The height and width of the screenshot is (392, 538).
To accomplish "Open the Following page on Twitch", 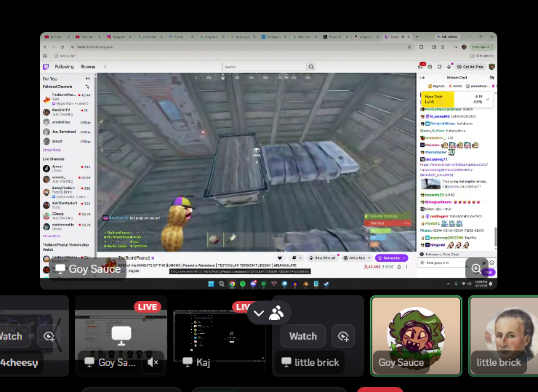I will click(64, 67).
